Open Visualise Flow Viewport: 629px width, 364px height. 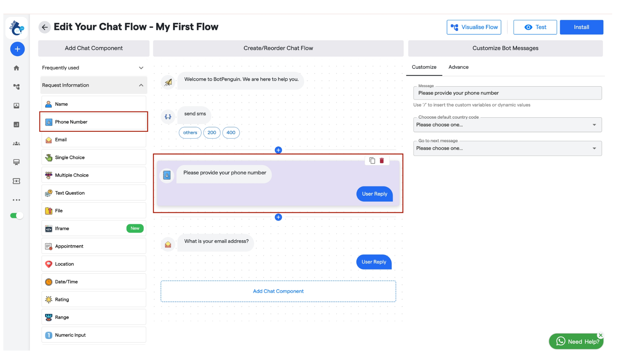click(474, 27)
